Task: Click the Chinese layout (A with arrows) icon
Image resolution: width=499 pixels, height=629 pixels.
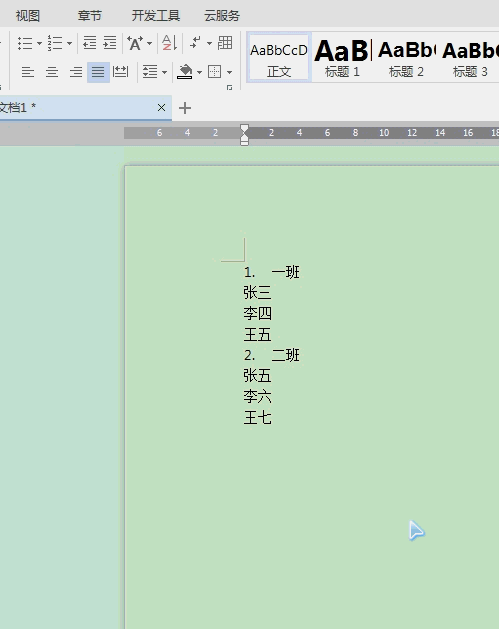Action: coord(135,43)
